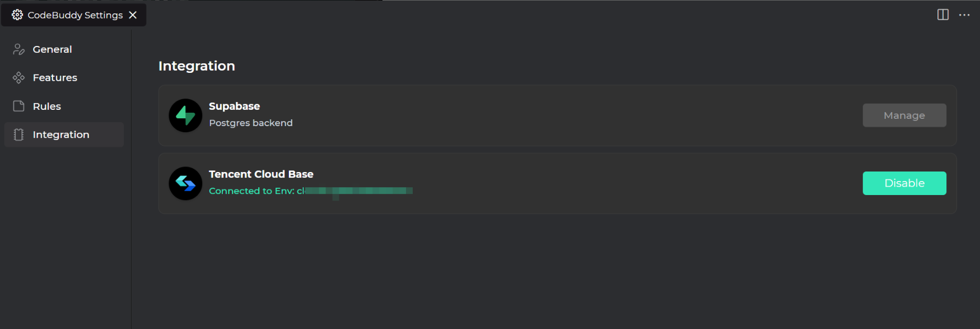Close the CodeBuddy Settings tab
The image size is (980, 329).
pos(133,15)
